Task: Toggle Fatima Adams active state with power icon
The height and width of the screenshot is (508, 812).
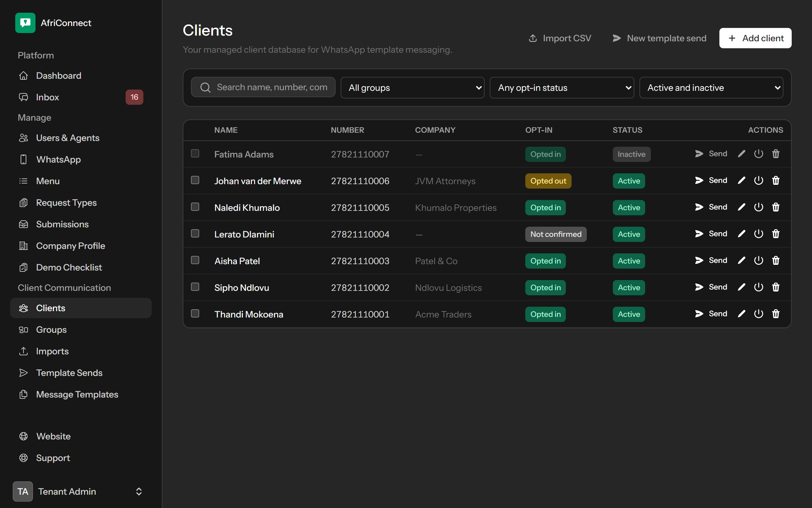Action: coord(759,154)
